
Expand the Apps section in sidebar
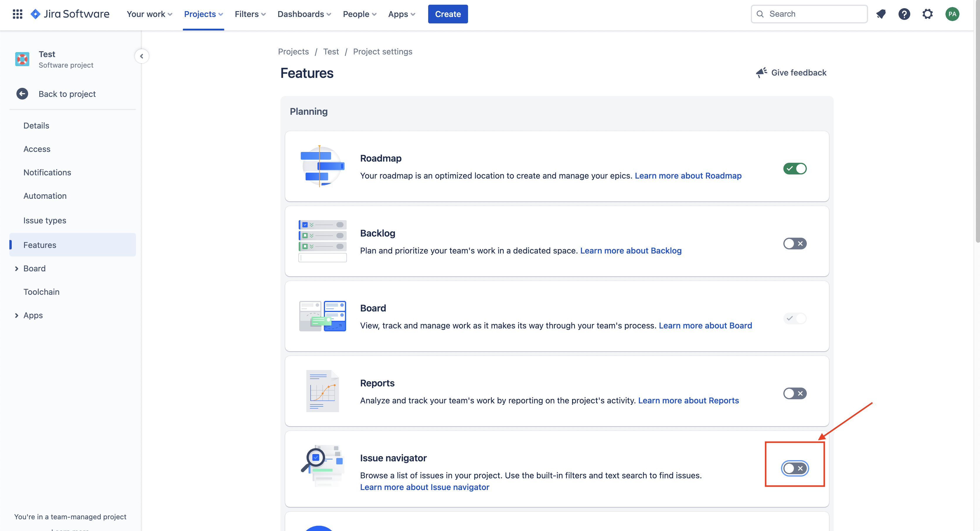point(17,316)
